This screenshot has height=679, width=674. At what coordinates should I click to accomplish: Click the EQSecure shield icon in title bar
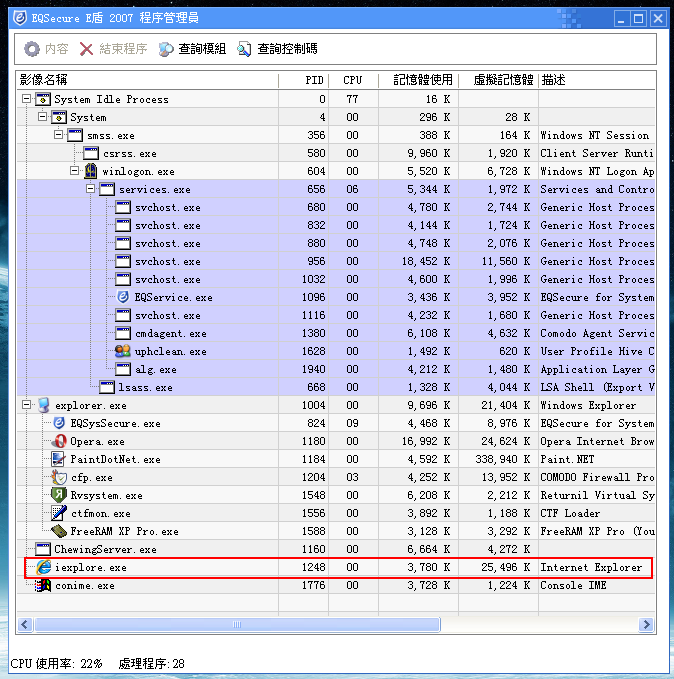[x=20, y=18]
